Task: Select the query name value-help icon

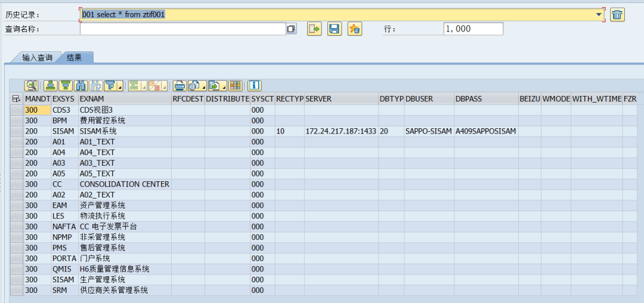Action: [x=291, y=29]
